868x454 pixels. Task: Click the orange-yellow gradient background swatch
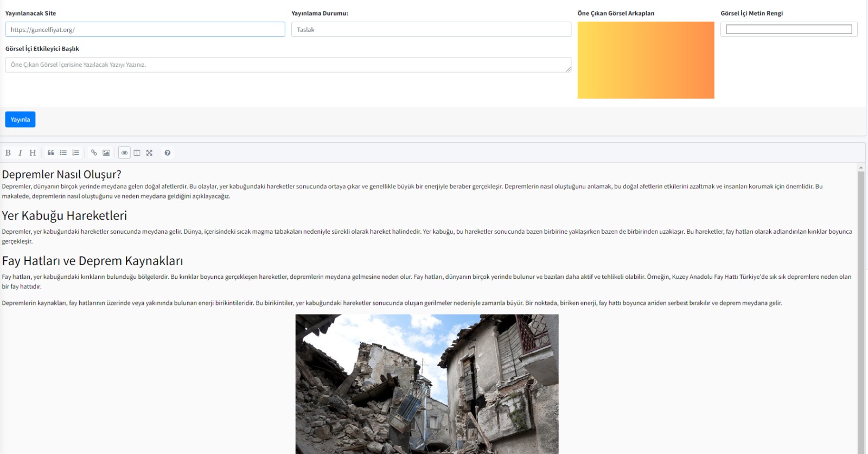pos(646,60)
